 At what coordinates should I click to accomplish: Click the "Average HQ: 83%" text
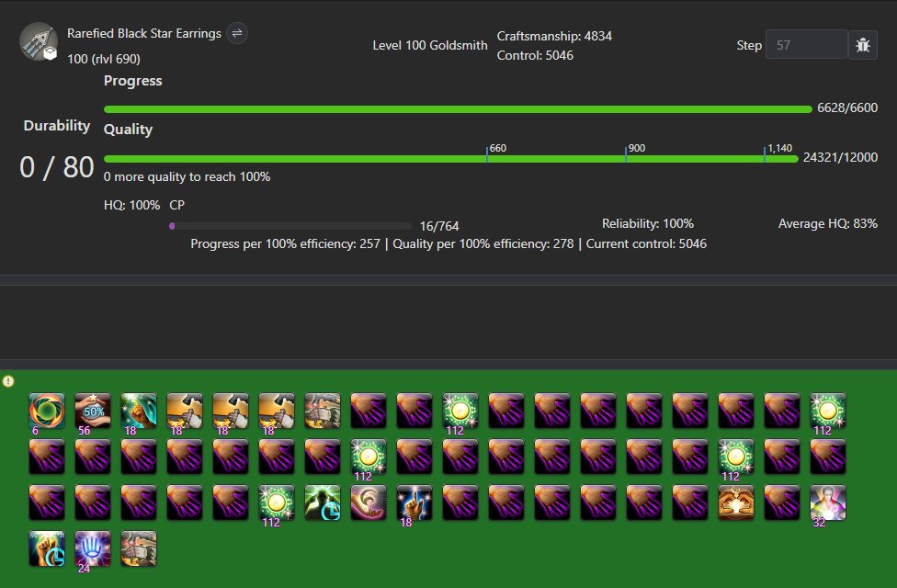[828, 223]
